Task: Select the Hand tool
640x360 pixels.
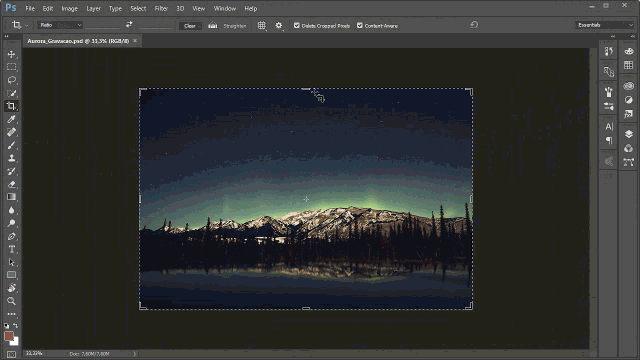Action: 11,288
